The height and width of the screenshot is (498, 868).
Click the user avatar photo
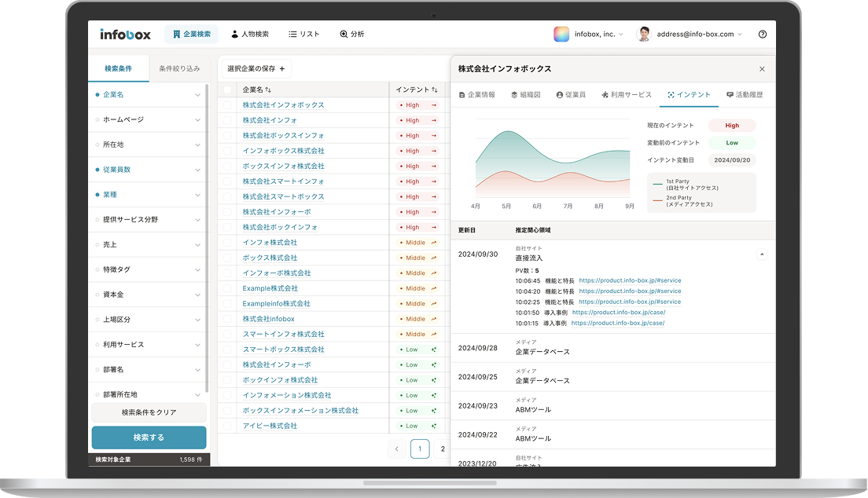pyautogui.click(x=644, y=35)
